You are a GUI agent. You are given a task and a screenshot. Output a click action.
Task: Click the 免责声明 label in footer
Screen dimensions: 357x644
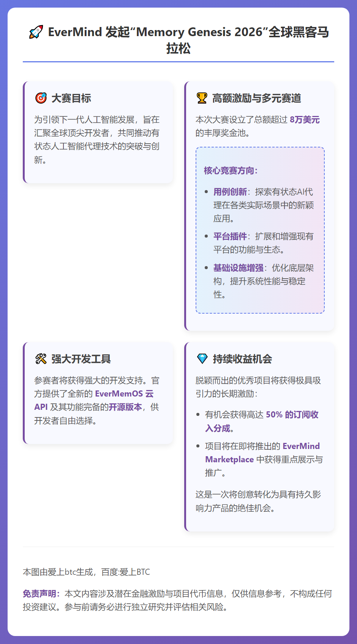coord(42,594)
